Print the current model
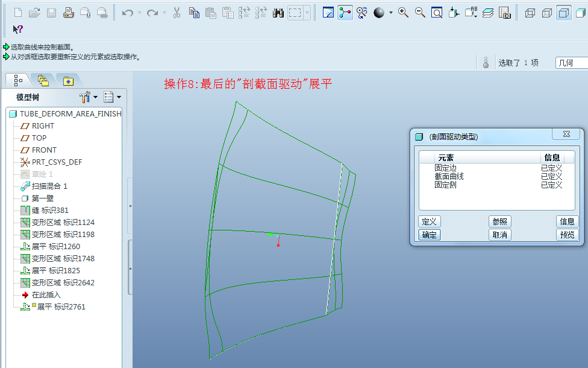Screen dimensions: 588x368 pos(68,13)
